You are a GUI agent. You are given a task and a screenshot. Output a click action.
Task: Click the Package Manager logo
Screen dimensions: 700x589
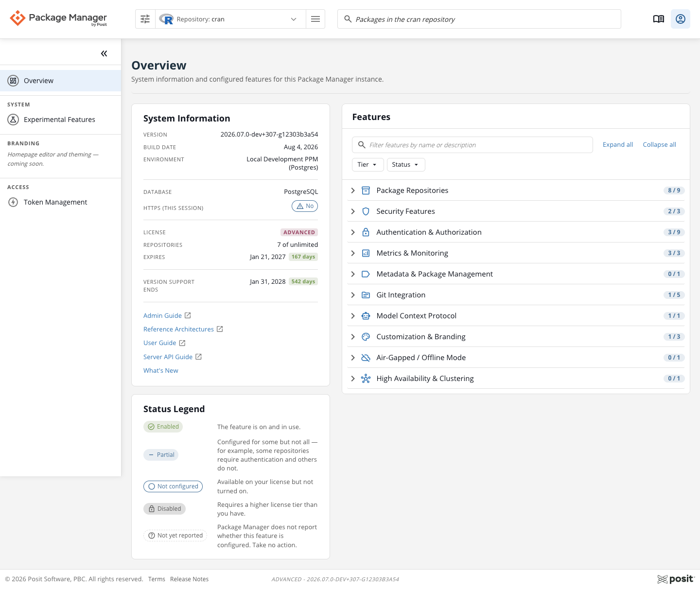point(58,18)
